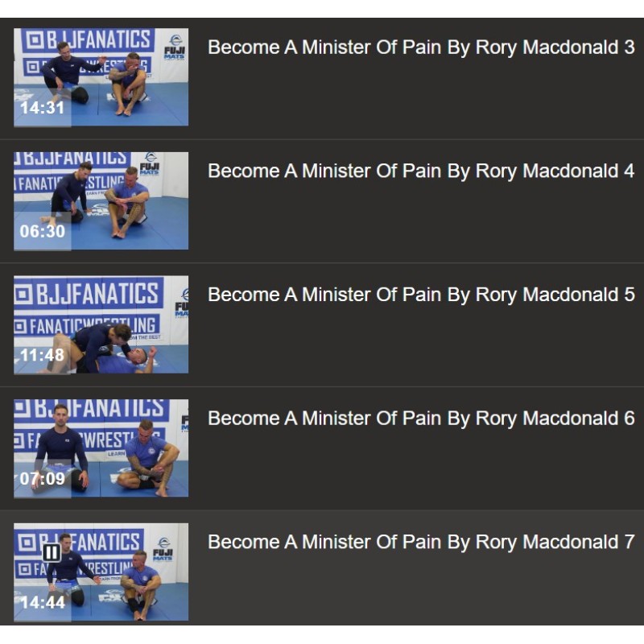The image size is (644, 644).
Task: Click the Fuji Mats logo in video 3 thumbnail
Action: tap(175, 47)
